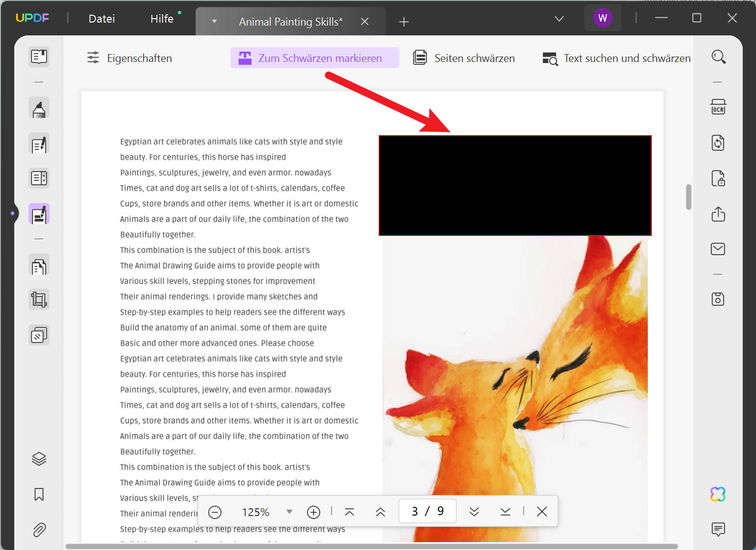The height and width of the screenshot is (550, 756).
Task: Open the Crop Pages tool
Action: point(39,299)
